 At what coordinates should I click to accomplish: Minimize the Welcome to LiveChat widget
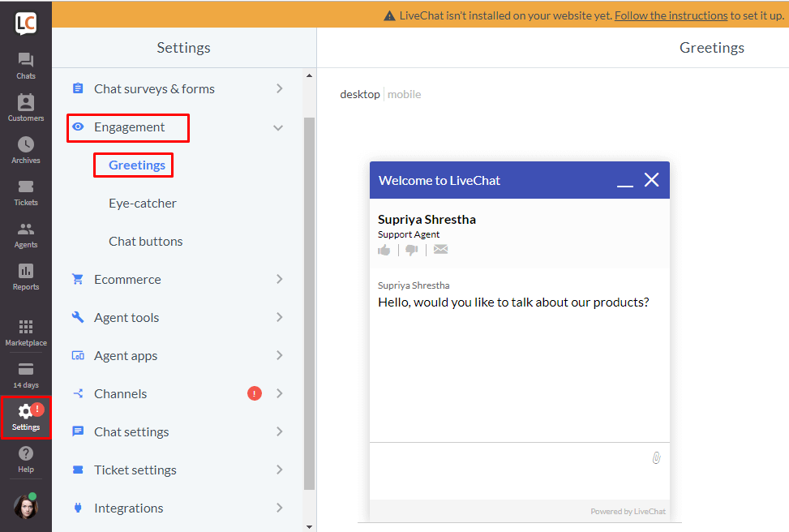(625, 186)
